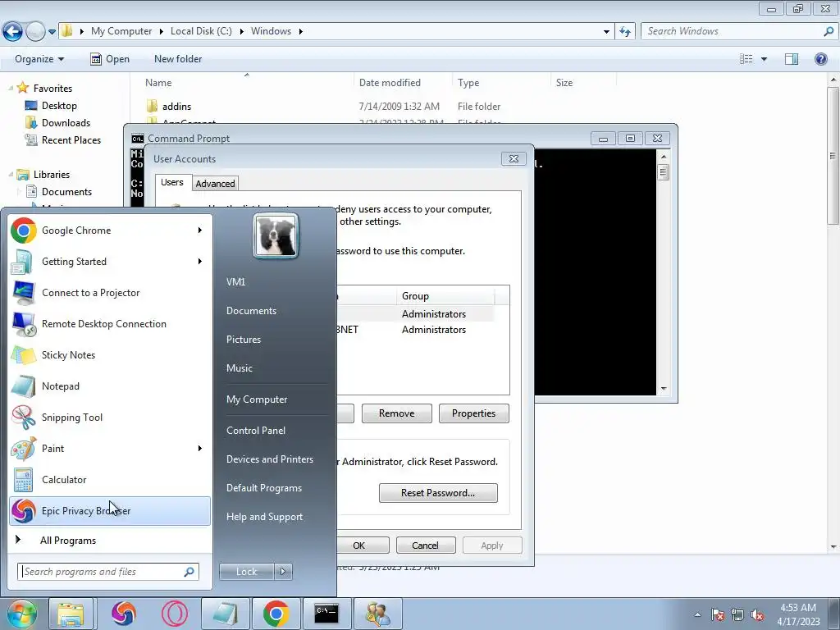Image resolution: width=840 pixels, height=630 pixels.
Task: Open Help and Support
Action: pyautogui.click(x=265, y=517)
